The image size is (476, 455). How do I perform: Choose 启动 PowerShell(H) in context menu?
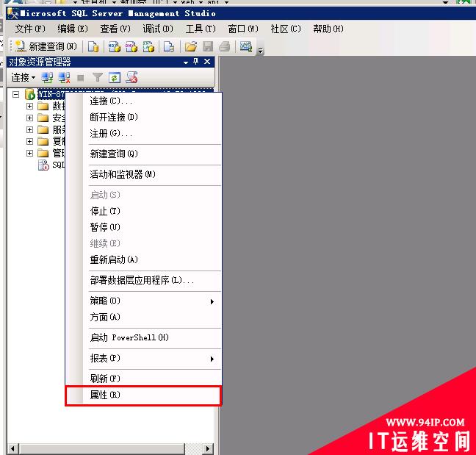(x=143, y=337)
